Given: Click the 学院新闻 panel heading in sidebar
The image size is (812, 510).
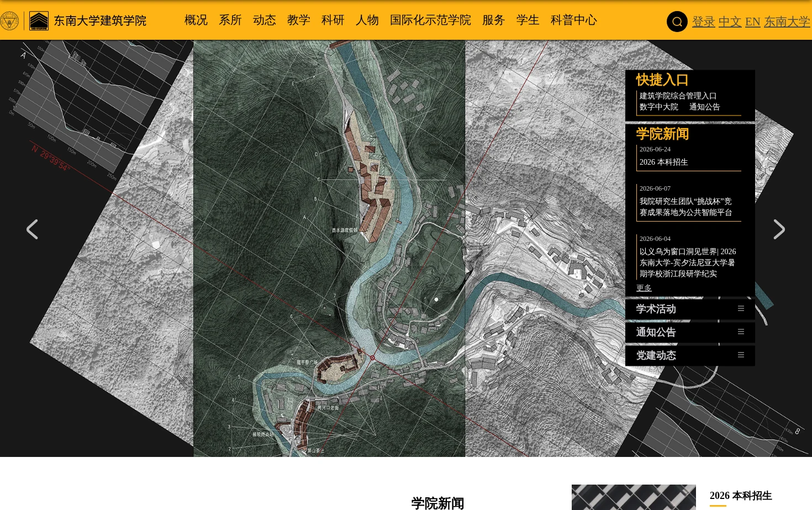Looking at the screenshot, I should click(x=662, y=134).
